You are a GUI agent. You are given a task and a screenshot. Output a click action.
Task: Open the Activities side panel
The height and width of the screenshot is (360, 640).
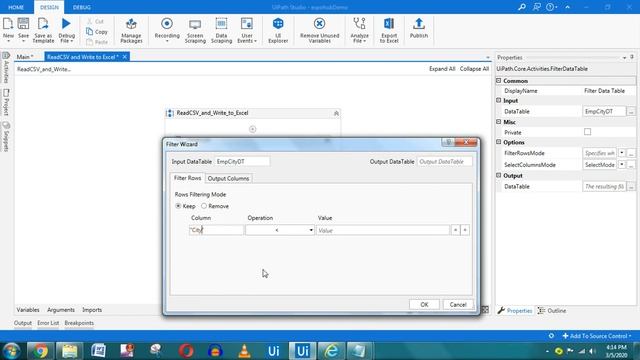tap(6, 68)
